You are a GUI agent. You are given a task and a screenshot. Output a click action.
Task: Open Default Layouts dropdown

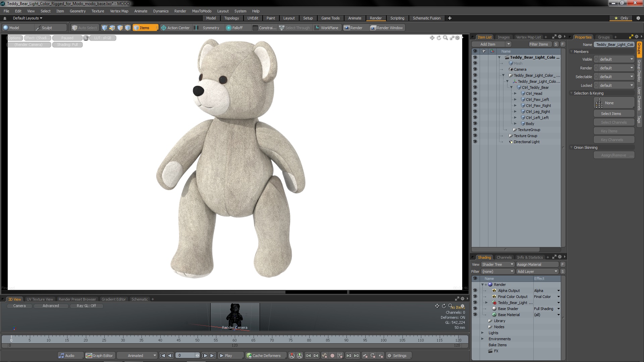28,18
